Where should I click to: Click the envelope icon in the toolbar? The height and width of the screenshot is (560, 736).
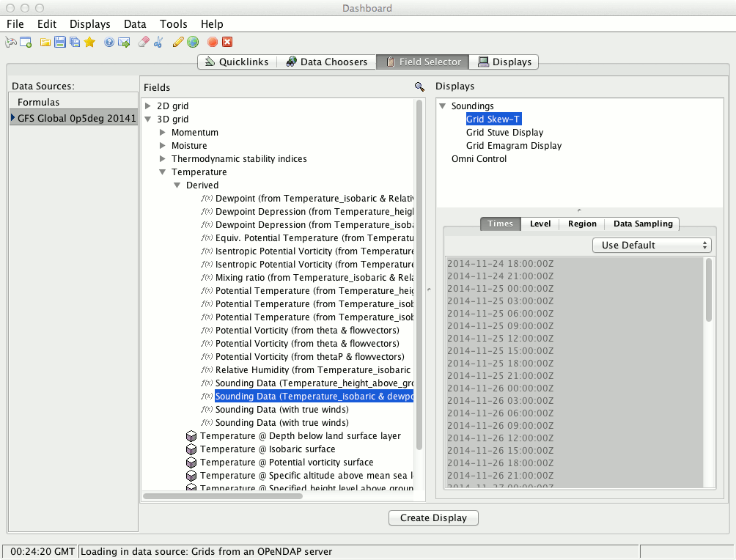tap(124, 43)
